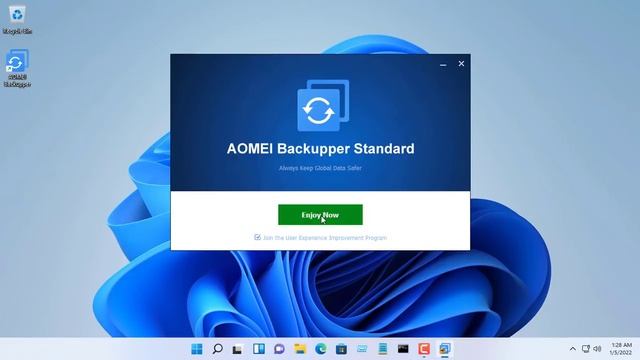Select the AOMEI Backupper desktop shortcut
This screenshot has height=360, width=640.
[17, 68]
